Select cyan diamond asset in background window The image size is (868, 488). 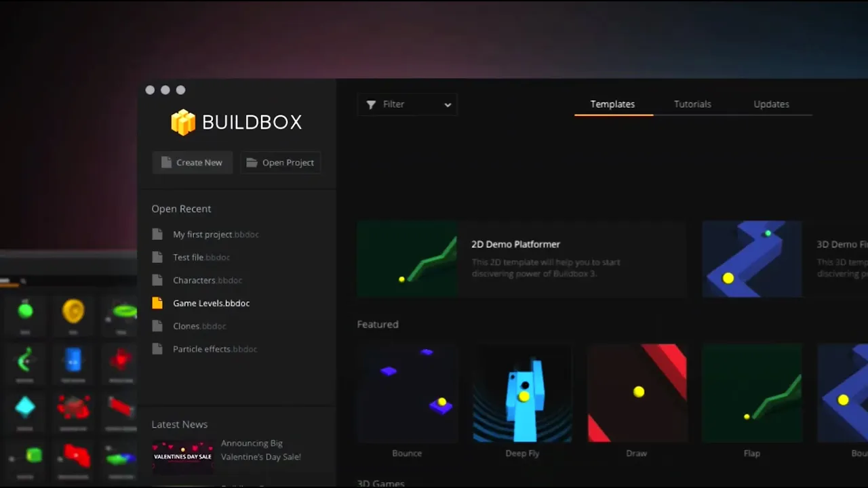pyautogui.click(x=25, y=407)
